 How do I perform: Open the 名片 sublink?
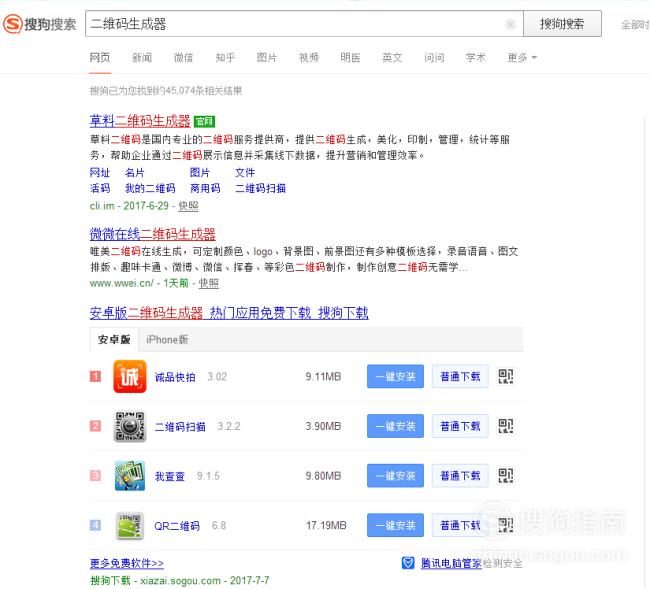(x=135, y=172)
